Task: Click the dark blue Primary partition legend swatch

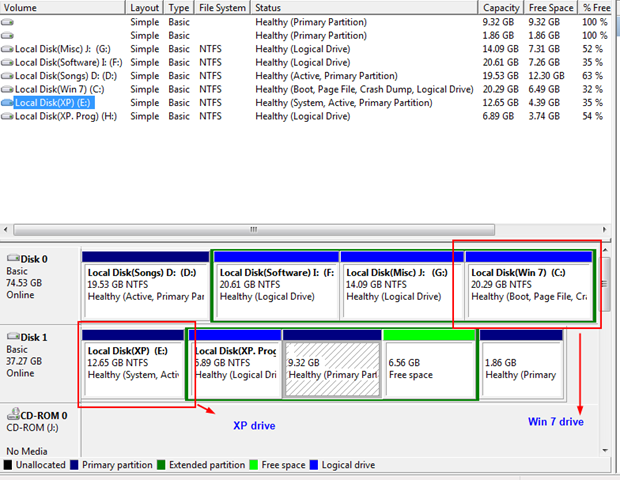Action: click(x=74, y=465)
